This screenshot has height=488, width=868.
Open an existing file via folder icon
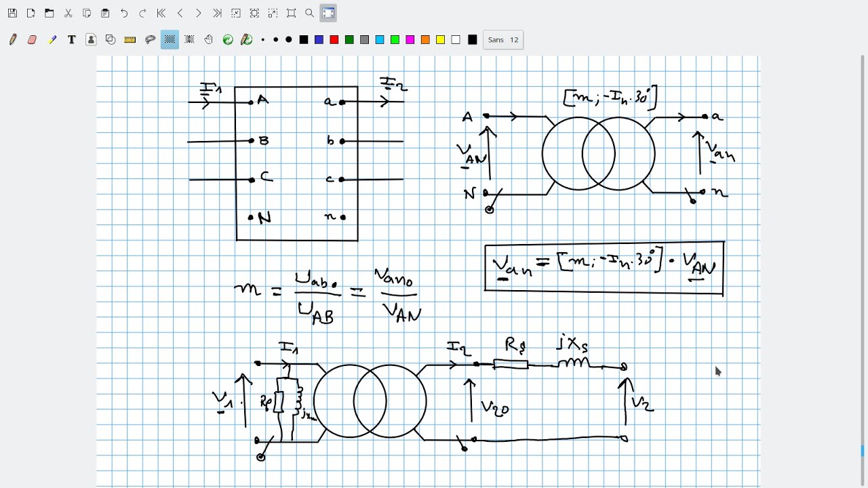[50, 13]
